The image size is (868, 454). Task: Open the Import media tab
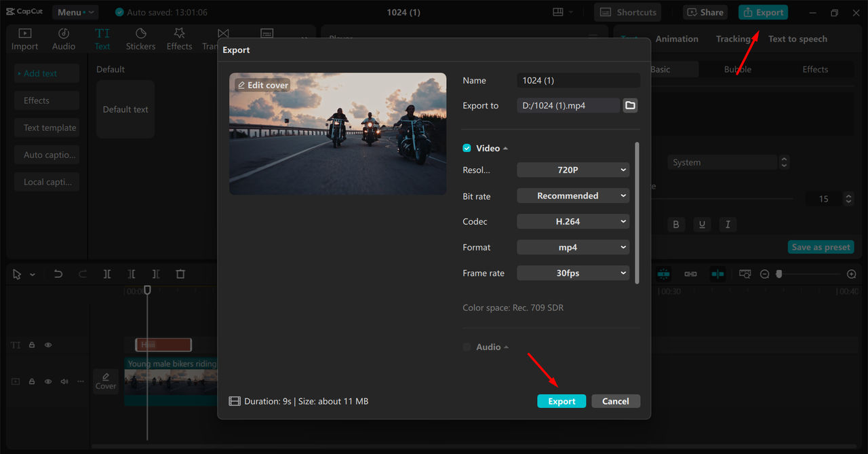(x=24, y=39)
